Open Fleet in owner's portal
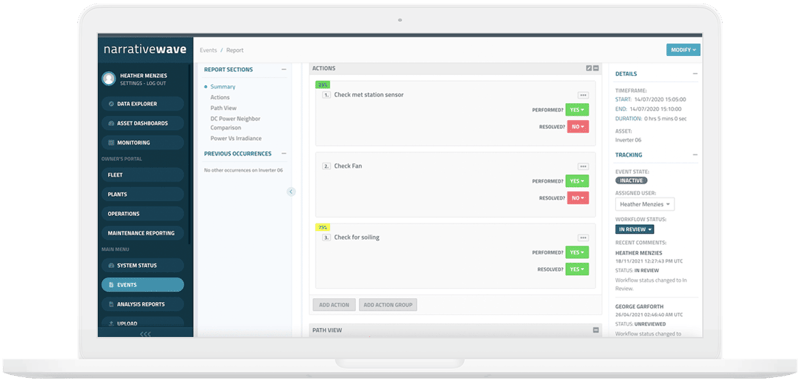Screen dimensions: 800x382 point(142,175)
